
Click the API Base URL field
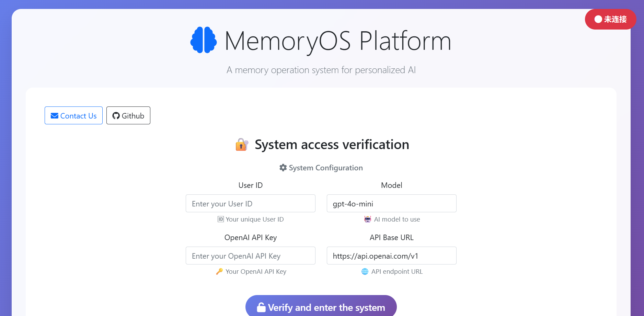tap(391, 256)
